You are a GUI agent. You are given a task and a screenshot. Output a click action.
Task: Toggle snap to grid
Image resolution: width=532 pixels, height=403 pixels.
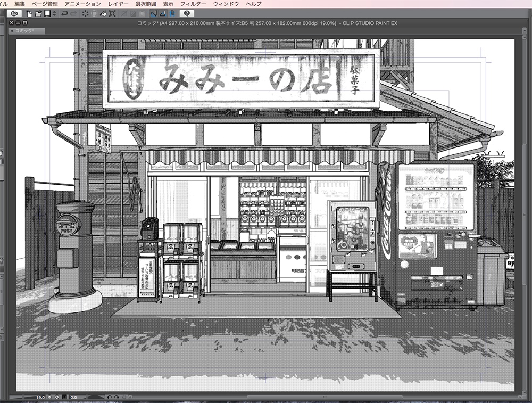point(172,14)
